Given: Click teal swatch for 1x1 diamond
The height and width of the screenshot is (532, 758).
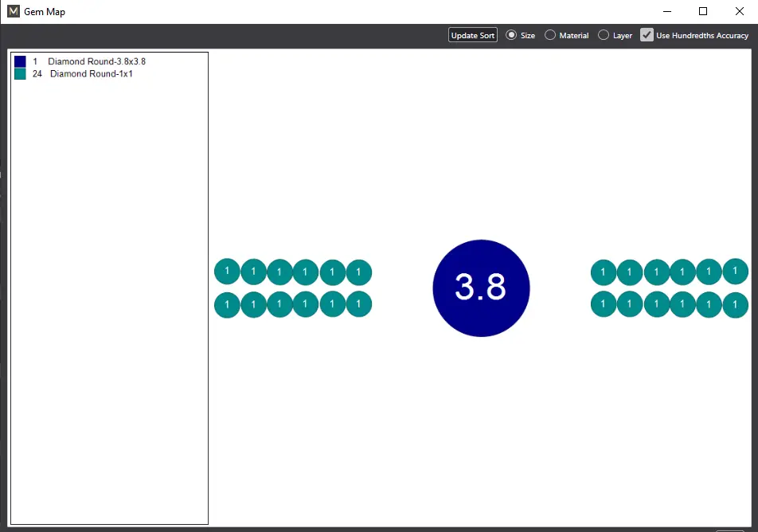Looking at the screenshot, I should pos(20,74).
